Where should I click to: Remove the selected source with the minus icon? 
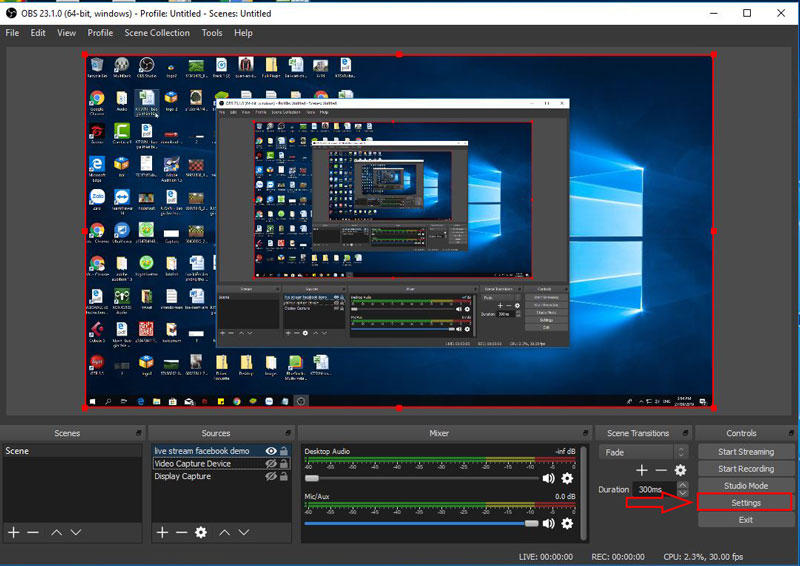click(x=181, y=532)
